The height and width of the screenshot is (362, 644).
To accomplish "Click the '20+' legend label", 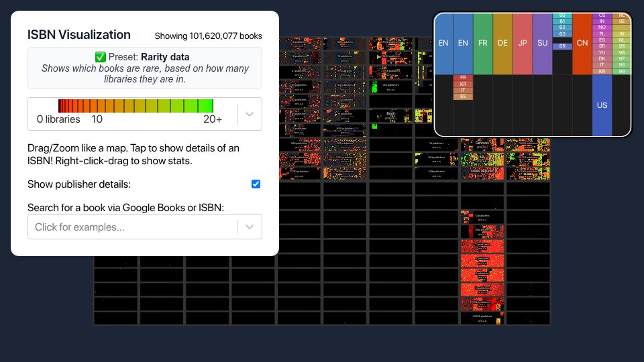I will (x=213, y=119).
